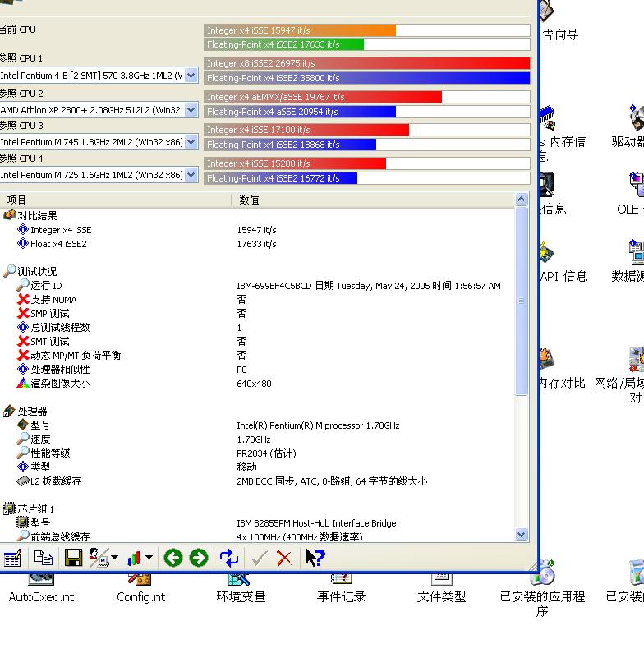Click the blue Floating-Point x4 iSSE2 35800 bar
644x653 pixels.
(x=367, y=78)
